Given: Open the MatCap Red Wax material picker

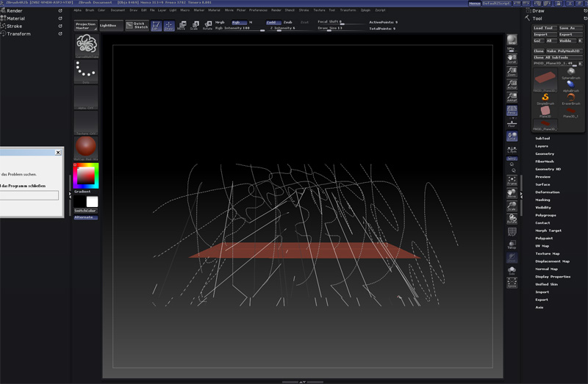Looking at the screenshot, I should tap(86, 148).
